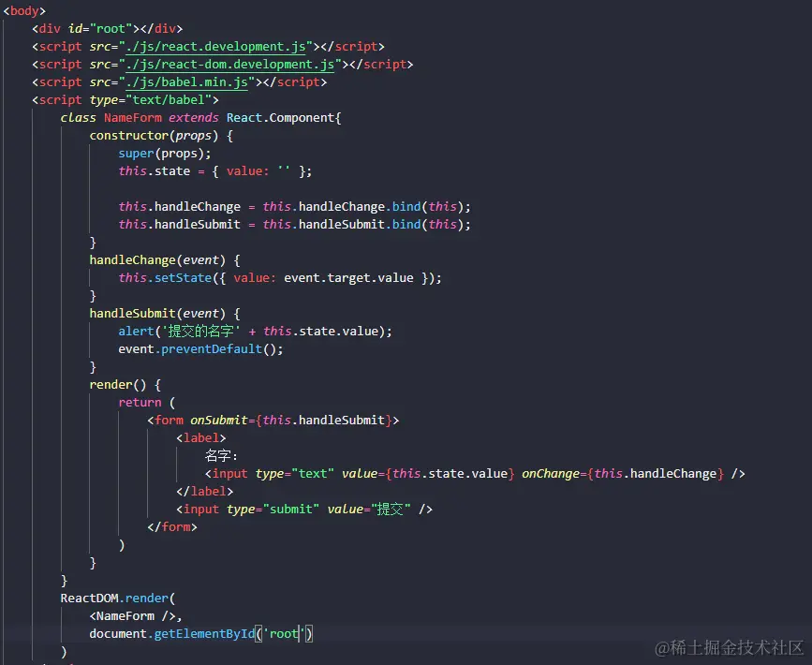Select NameForm in the class declaration

(133, 118)
